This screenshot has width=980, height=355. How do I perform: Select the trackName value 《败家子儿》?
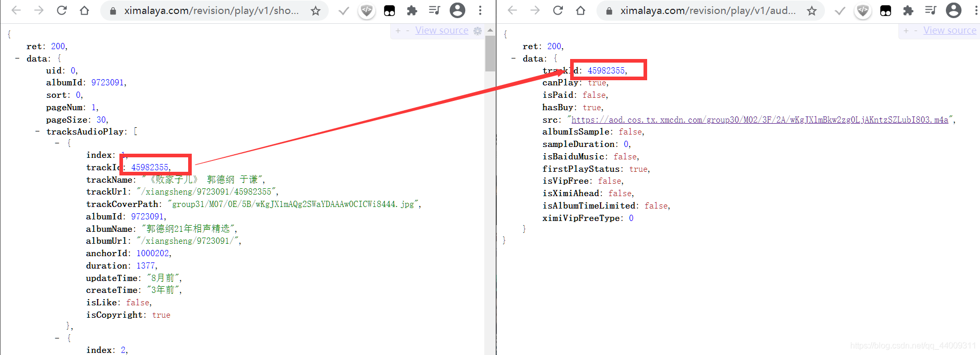click(203, 180)
